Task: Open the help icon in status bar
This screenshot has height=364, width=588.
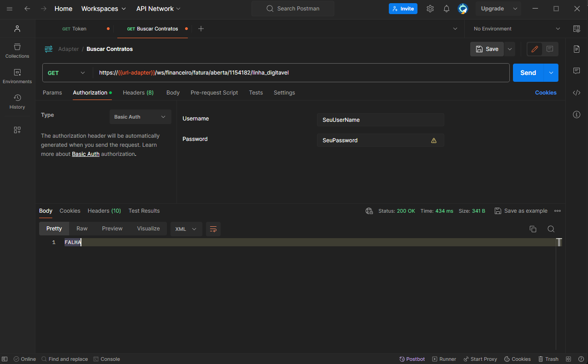Action: (x=581, y=359)
